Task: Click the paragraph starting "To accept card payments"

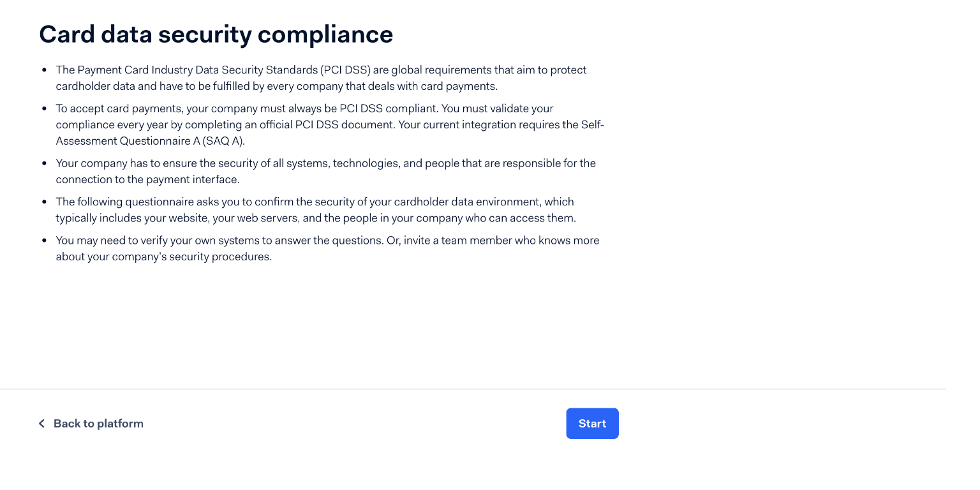Action: 330,124
